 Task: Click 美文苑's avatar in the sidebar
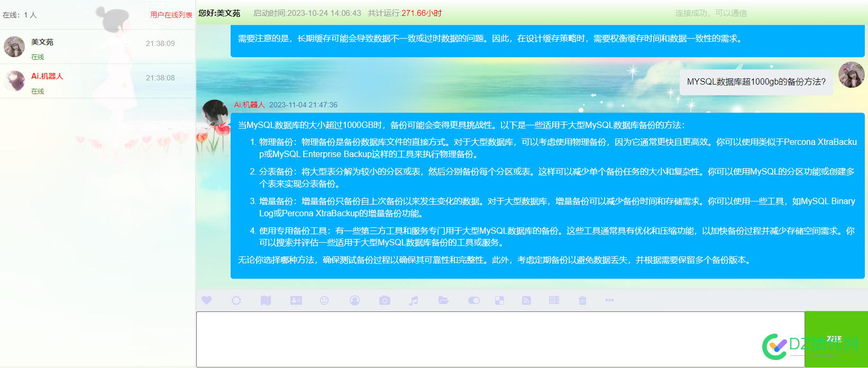pyautogui.click(x=14, y=47)
